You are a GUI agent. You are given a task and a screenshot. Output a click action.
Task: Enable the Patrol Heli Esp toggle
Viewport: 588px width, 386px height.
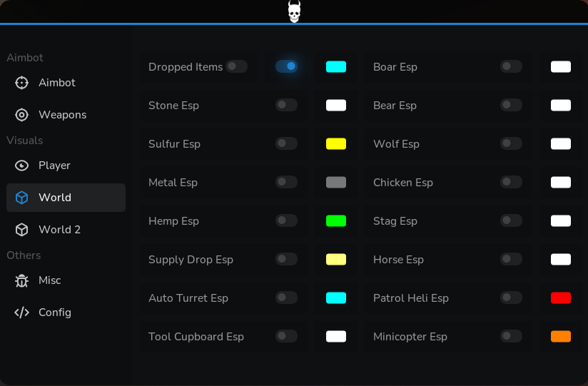511,298
